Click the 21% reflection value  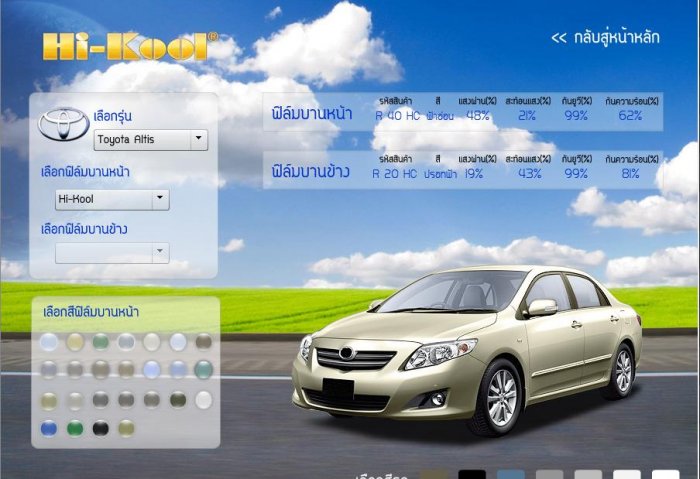click(x=527, y=116)
